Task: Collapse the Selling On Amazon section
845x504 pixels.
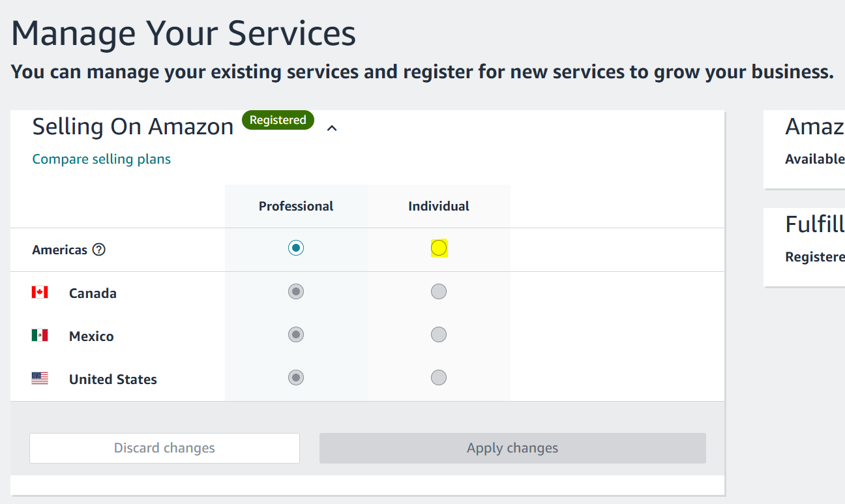Action: point(332,128)
